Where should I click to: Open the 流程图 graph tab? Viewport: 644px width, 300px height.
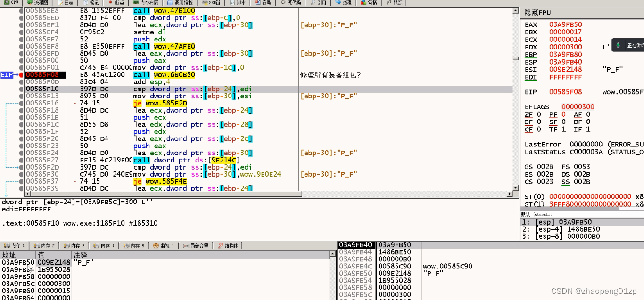[38, 2]
